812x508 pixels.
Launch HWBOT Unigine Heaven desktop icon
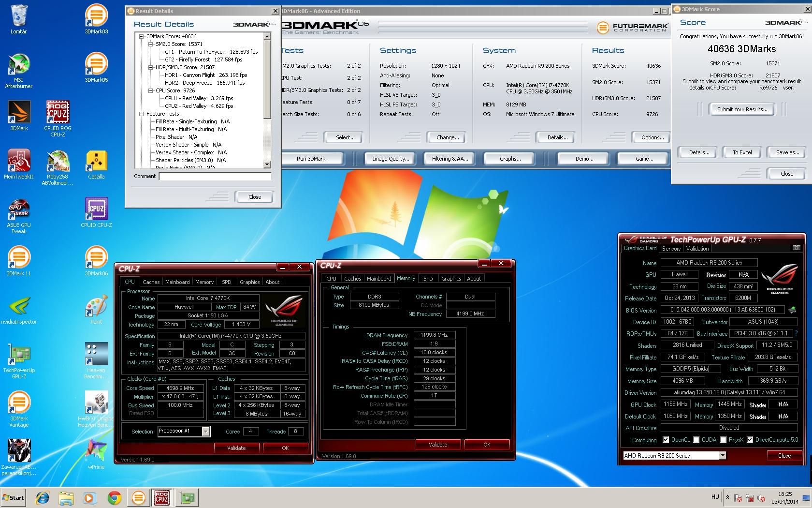(96, 409)
